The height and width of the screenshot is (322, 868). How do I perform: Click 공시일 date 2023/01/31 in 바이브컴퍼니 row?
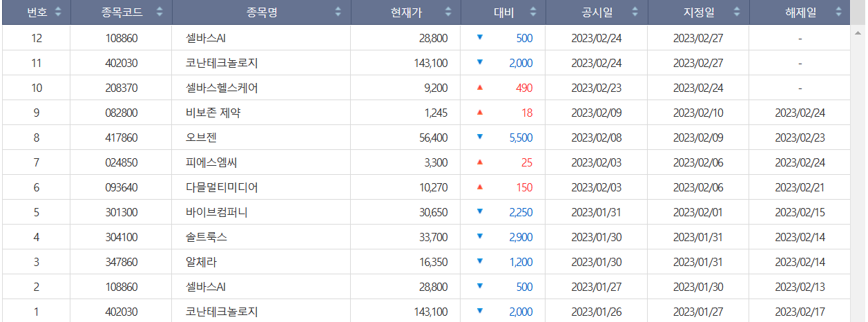597,212
